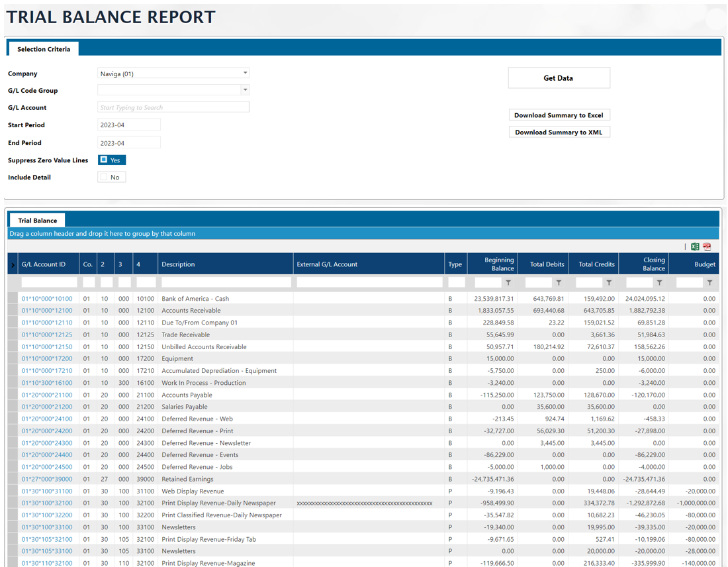Select the Selection Criteria tab
The image size is (728, 567).
pyautogui.click(x=44, y=49)
